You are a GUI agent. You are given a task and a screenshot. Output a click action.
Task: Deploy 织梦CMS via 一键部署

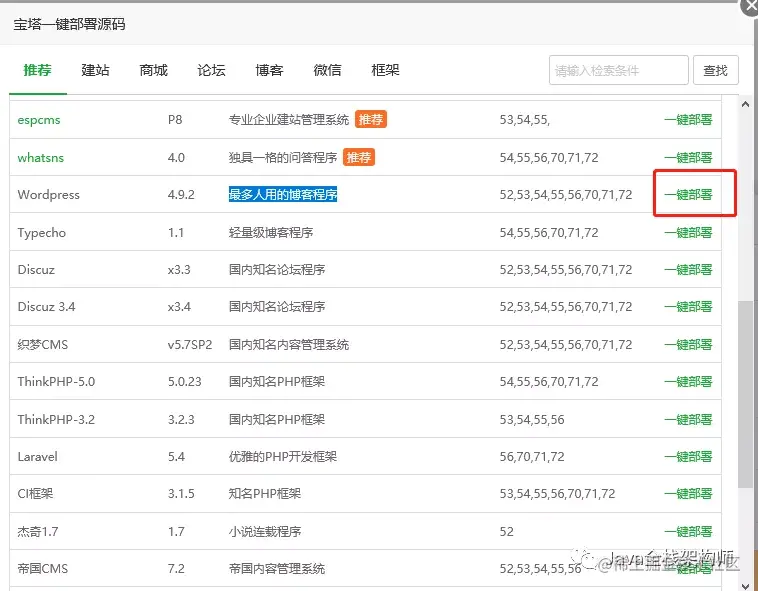click(688, 345)
